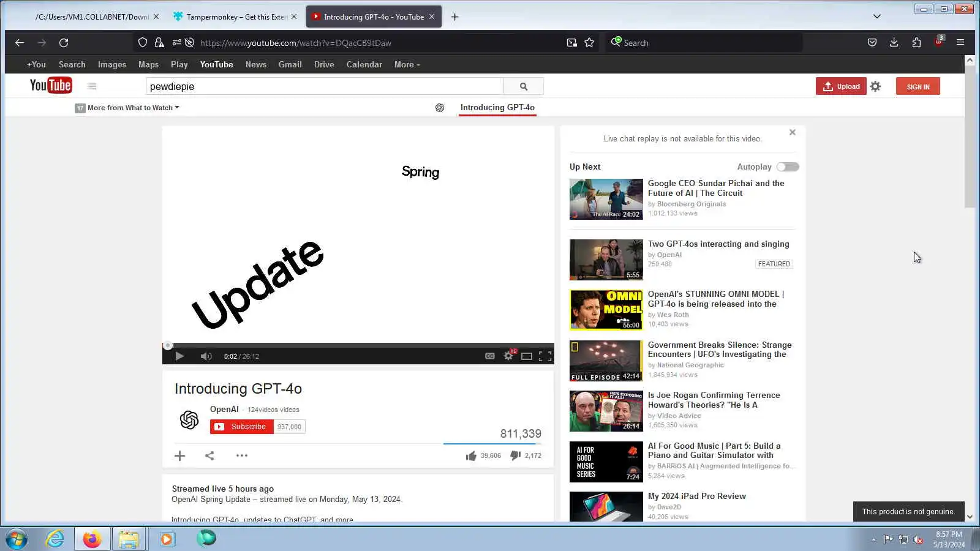Open Maps in the Google bar
The width and height of the screenshot is (980, 551).
coord(148,64)
